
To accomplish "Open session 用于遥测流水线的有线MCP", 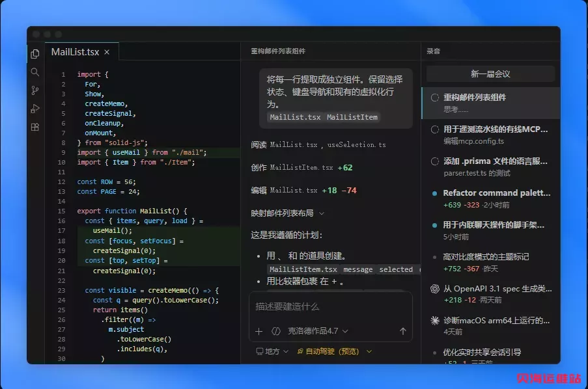I will 491,135.
